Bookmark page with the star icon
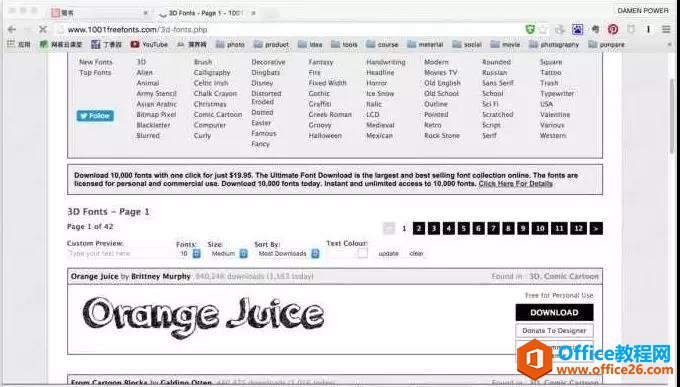 point(543,30)
